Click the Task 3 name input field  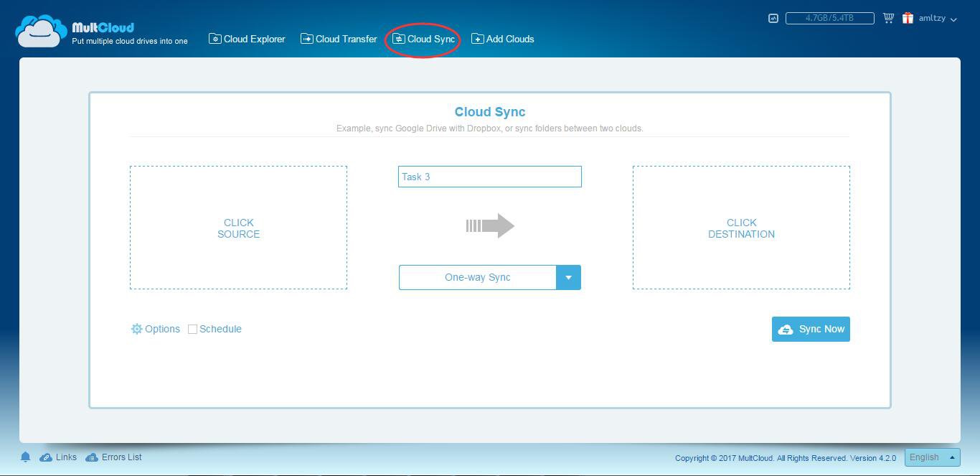click(489, 177)
